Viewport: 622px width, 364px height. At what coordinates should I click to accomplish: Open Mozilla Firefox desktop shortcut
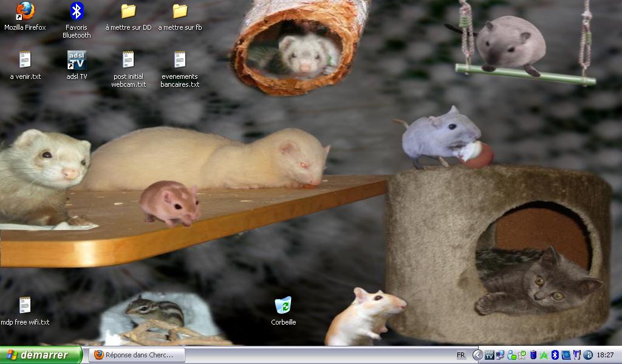tap(25, 12)
